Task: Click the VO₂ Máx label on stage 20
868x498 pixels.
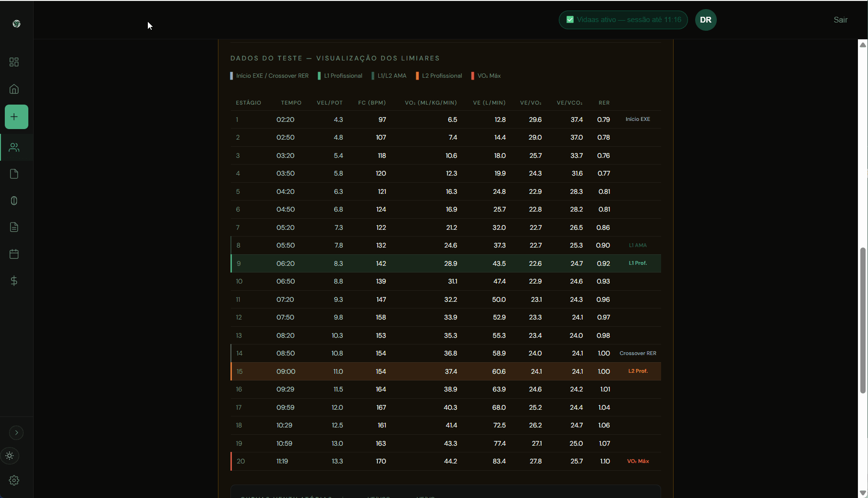Action: click(638, 461)
